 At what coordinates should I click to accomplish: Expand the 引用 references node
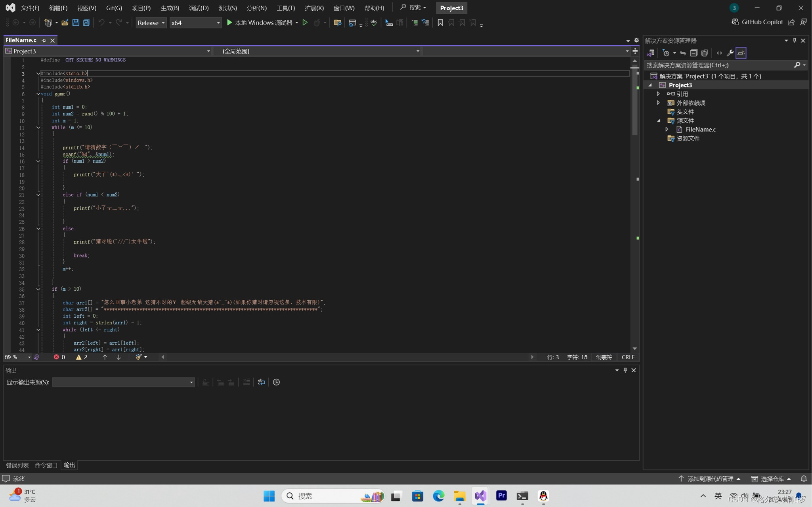coord(658,94)
